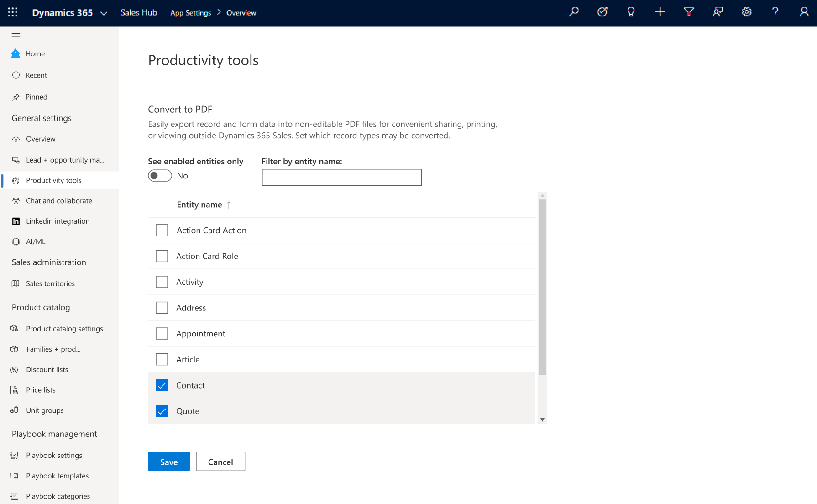The height and width of the screenshot is (504, 817).
Task: Click the LinkedIn integration icon
Action: [16, 221]
